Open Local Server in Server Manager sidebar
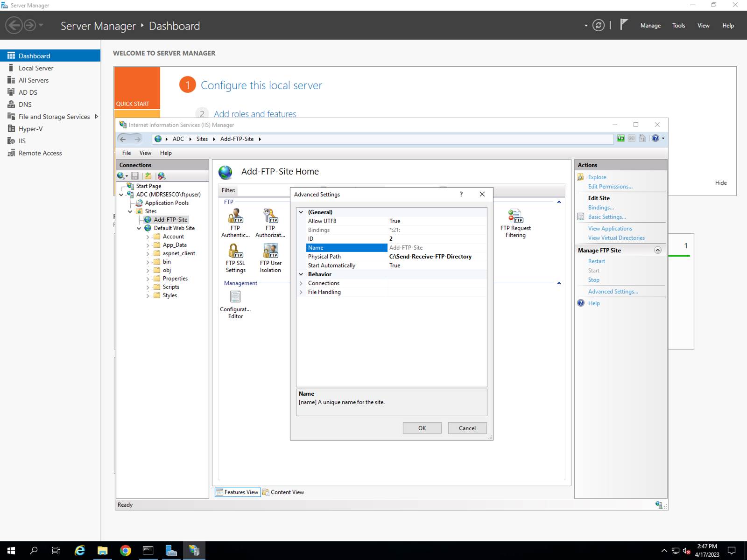The image size is (747, 560). coord(36,68)
